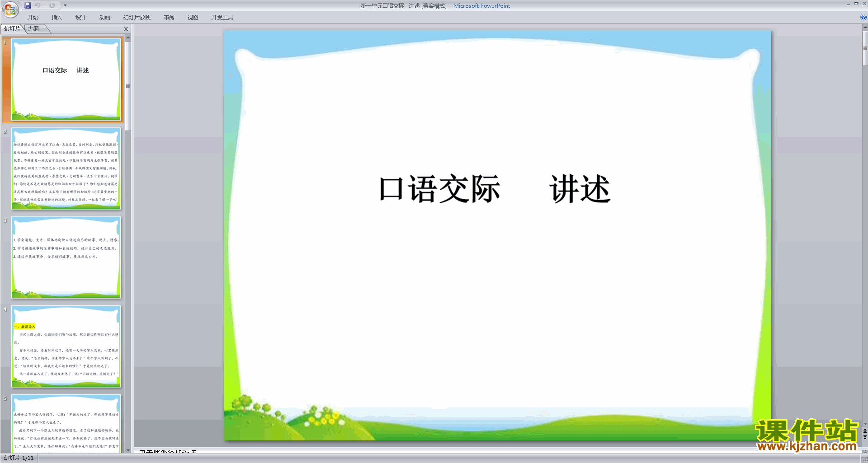Open the 审阅 ribbon tab
The image size is (868, 463).
pyautogui.click(x=169, y=18)
